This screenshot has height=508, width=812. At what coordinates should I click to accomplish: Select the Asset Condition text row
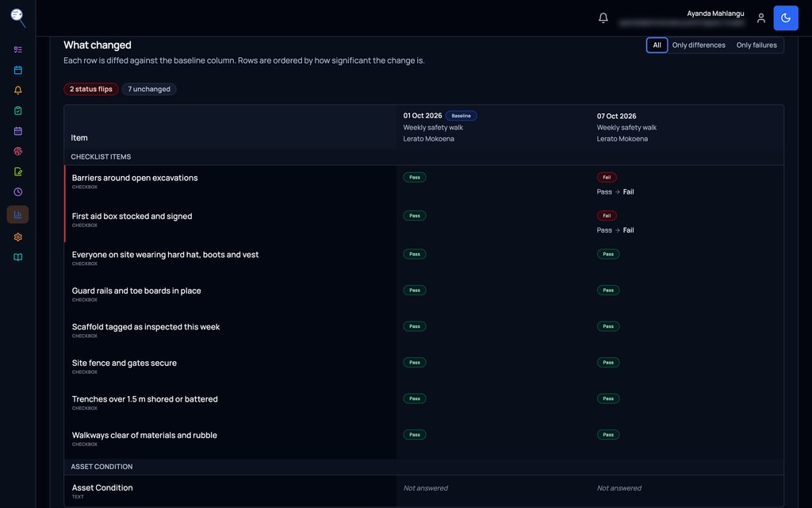pos(423,491)
